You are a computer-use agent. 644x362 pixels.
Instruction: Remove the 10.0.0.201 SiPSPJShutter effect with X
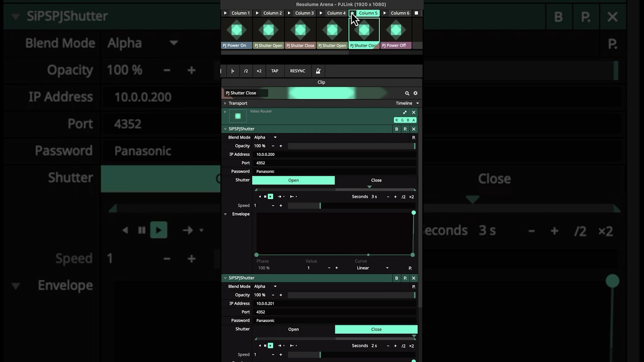(x=414, y=278)
